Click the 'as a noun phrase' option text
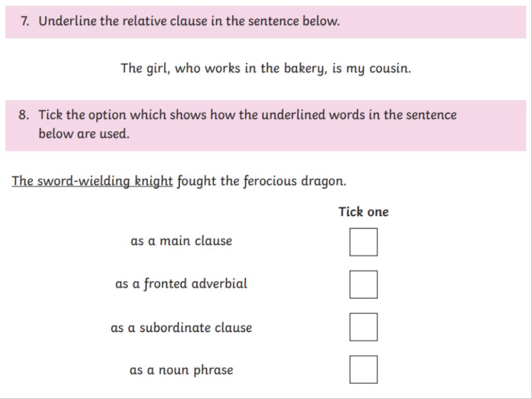The width and height of the screenshot is (532, 399). (x=181, y=370)
